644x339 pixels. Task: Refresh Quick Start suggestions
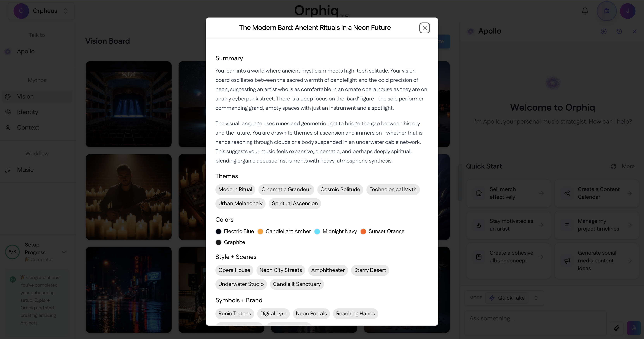[x=613, y=166]
